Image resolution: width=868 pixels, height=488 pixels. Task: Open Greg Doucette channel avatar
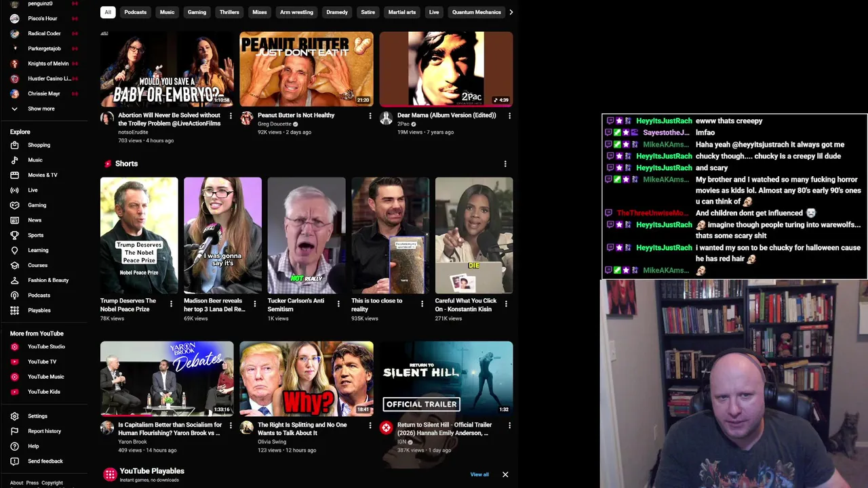[x=247, y=119]
